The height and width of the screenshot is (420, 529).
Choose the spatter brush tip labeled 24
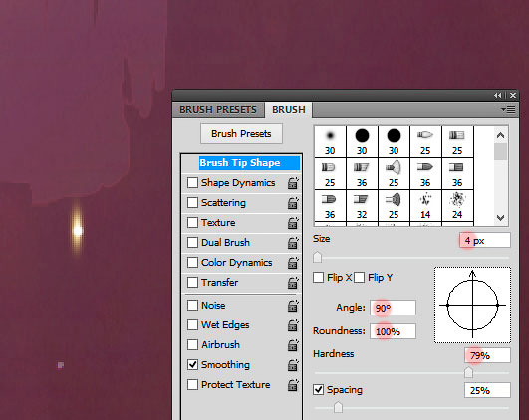coord(457,205)
